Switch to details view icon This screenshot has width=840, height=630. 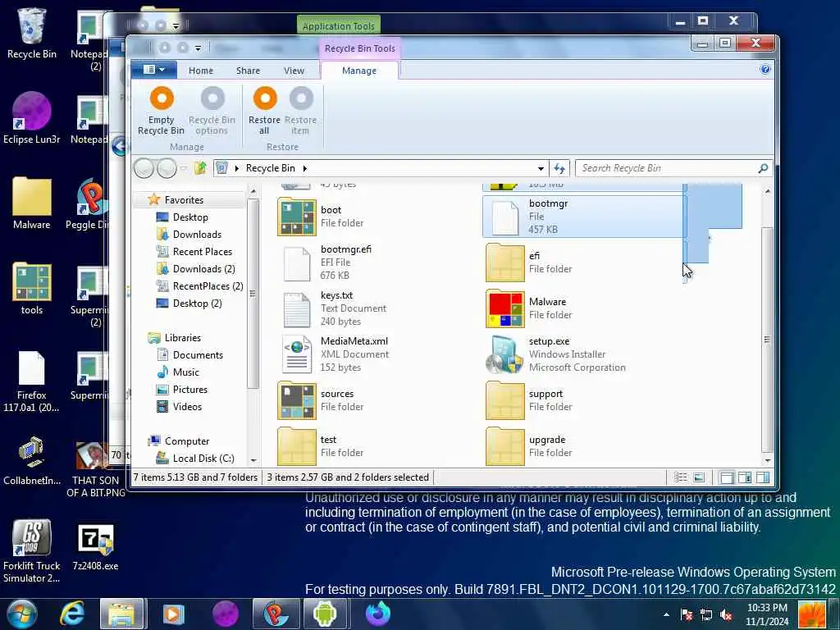tap(680, 477)
